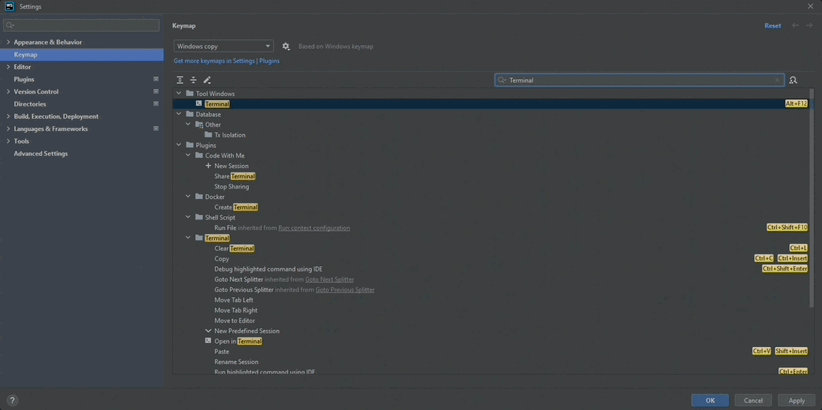822x410 pixels.
Task: Click the Apply button
Action: coord(797,400)
